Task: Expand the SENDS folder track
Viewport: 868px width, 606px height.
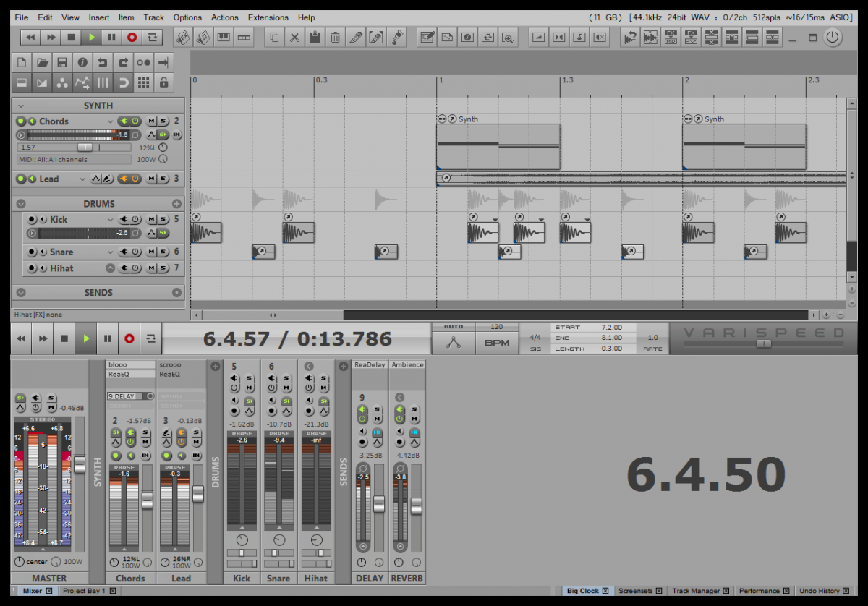Action: point(21,293)
